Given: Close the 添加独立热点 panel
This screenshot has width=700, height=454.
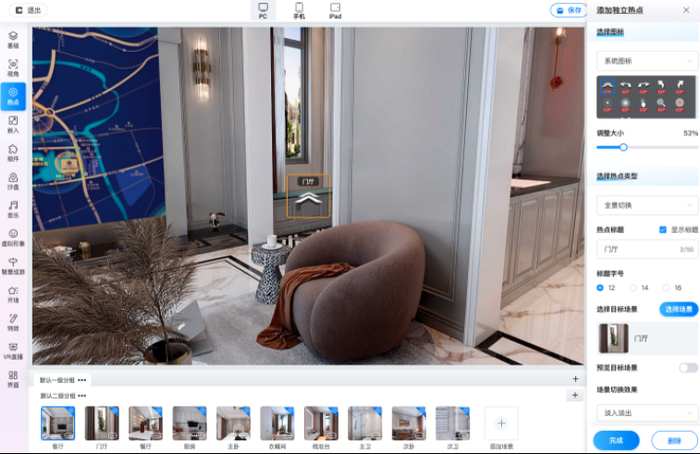Looking at the screenshot, I should pyautogui.click(x=686, y=10).
